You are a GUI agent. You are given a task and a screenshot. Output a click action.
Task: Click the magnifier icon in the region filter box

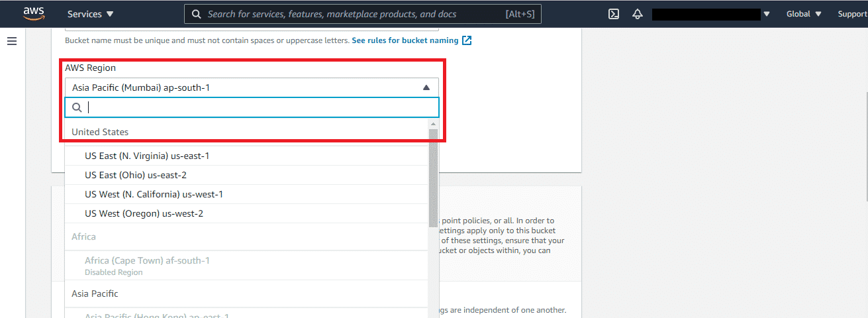click(77, 108)
